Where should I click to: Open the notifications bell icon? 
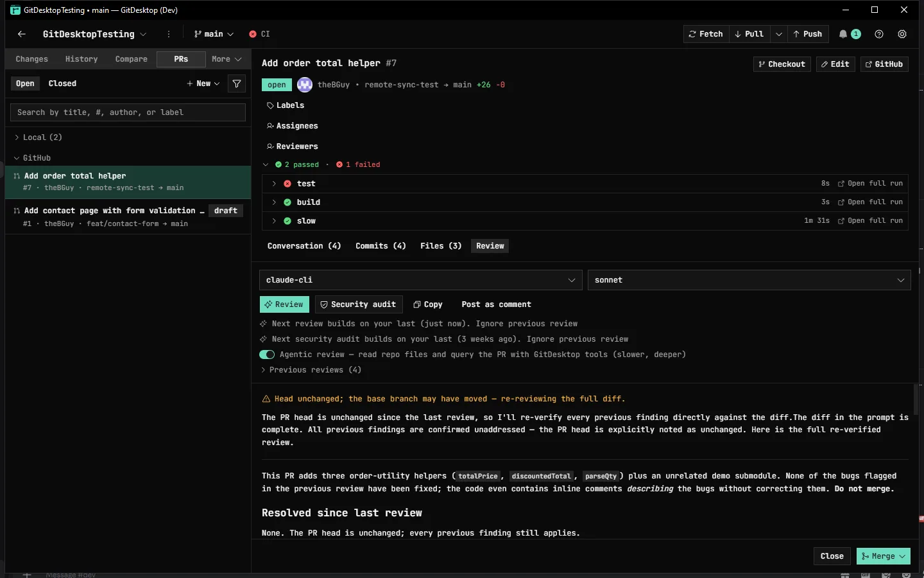[x=843, y=34]
